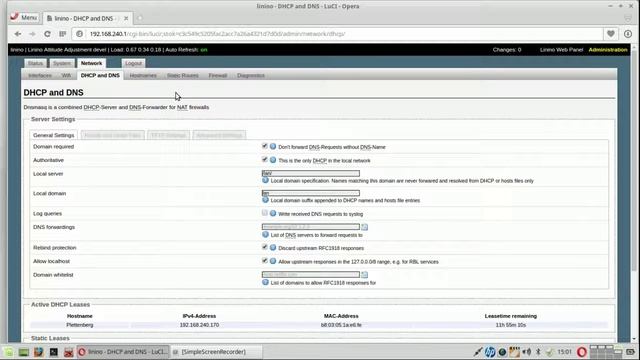The width and height of the screenshot is (640, 360).
Task: Switch to the Wifi subtab
Action: [x=66, y=76]
